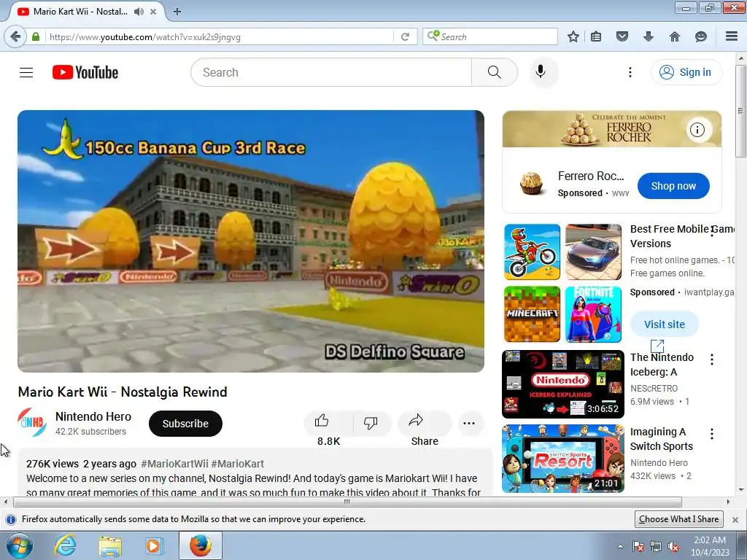
Task: Open The Nintendo Iceberg video thumbnail
Action: tap(562, 384)
